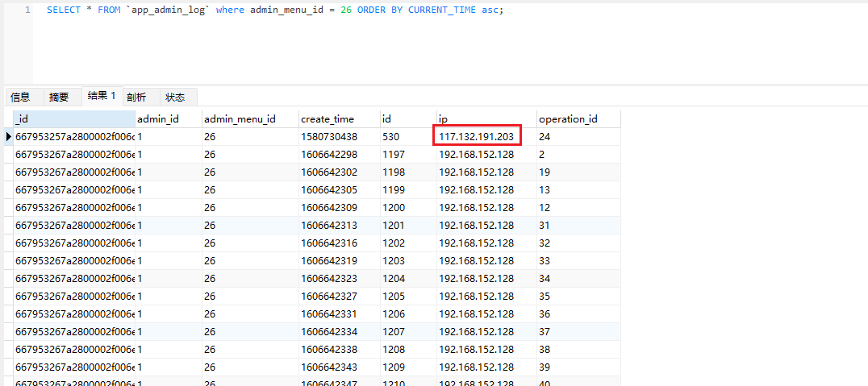Select create_time cell 1606642327
This screenshot has width=868, height=386.
339,296
